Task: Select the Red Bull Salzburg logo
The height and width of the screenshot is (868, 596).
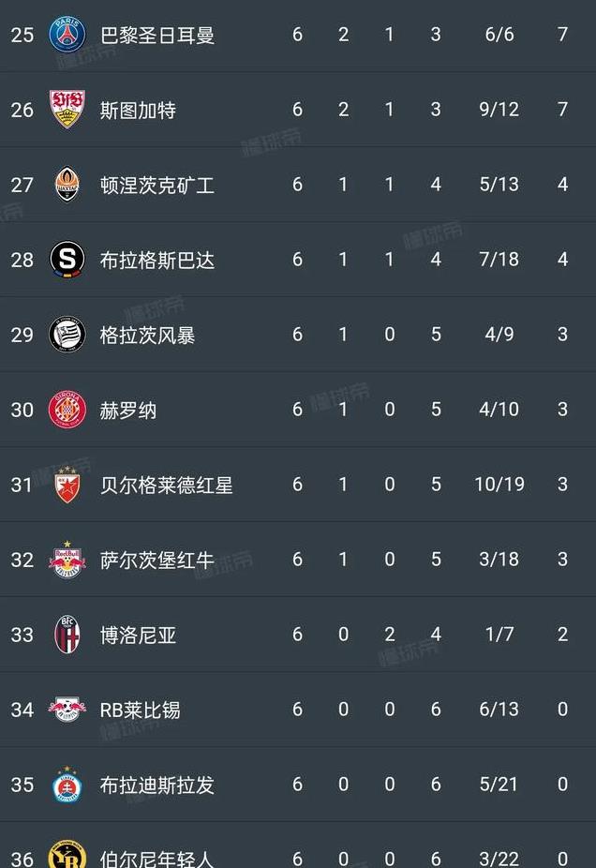Action: [x=67, y=560]
